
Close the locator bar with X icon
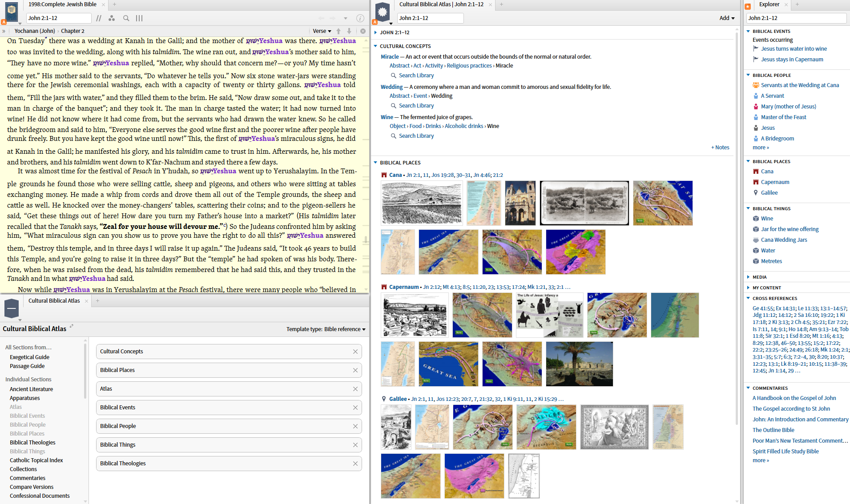pos(363,31)
